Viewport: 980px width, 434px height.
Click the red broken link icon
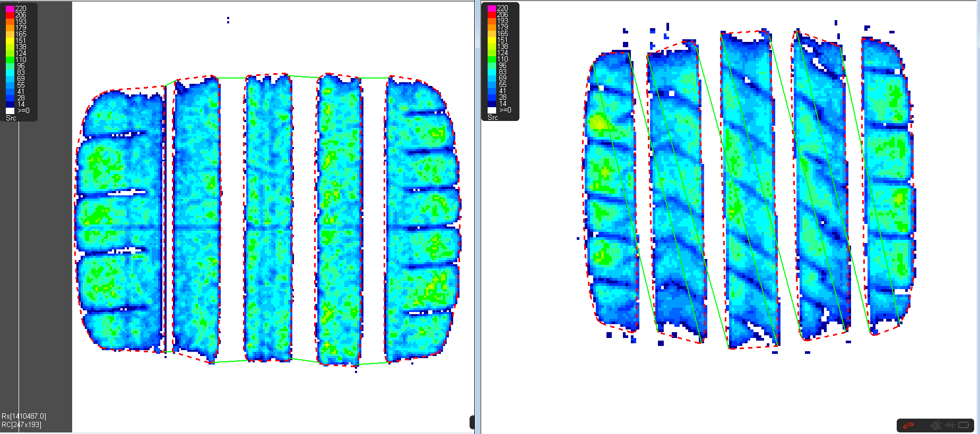[x=909, y=425]
